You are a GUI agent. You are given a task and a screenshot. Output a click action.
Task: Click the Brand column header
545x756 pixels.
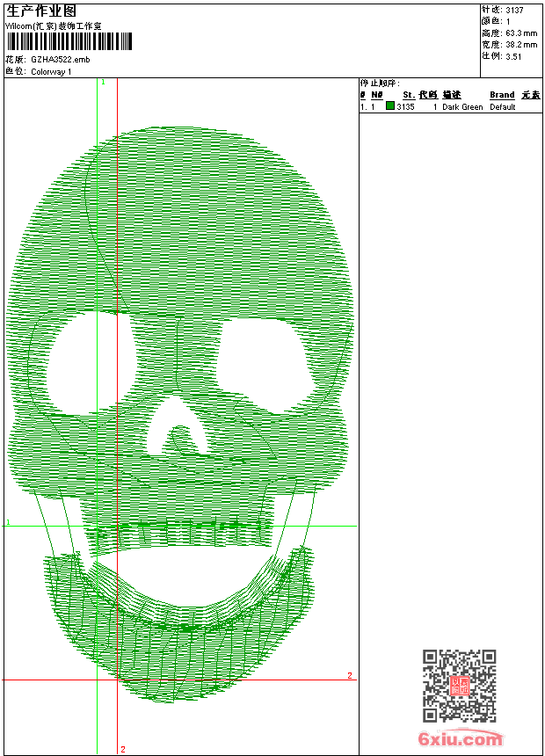pos(502,95)
